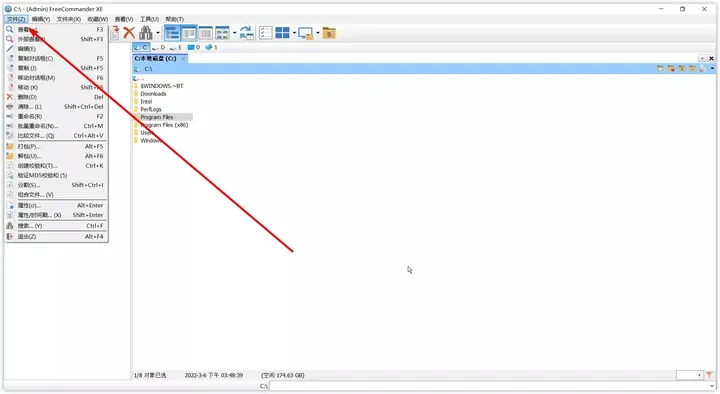This screenshot has height=394, width=720.
Task: Expand the dropdown arrow next to thumbnails view
Action: 235,33
